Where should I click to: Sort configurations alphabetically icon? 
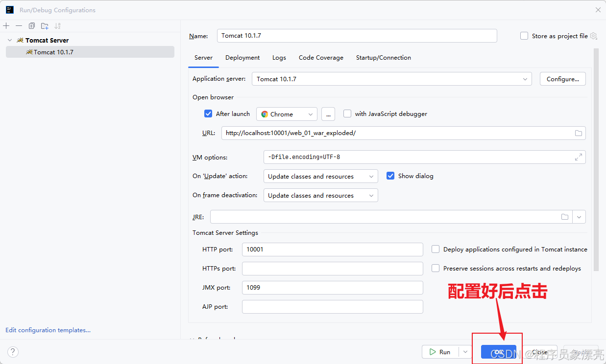click(58, 26)
